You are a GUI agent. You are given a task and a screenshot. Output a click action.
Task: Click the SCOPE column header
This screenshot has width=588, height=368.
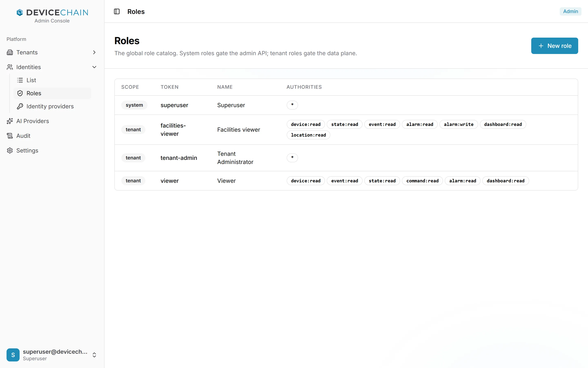coord(130,87)
